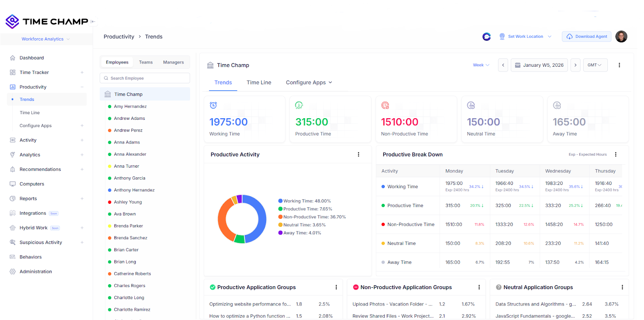Click the Productive Time card icon

pyautogui.click(x=299, y=105)
